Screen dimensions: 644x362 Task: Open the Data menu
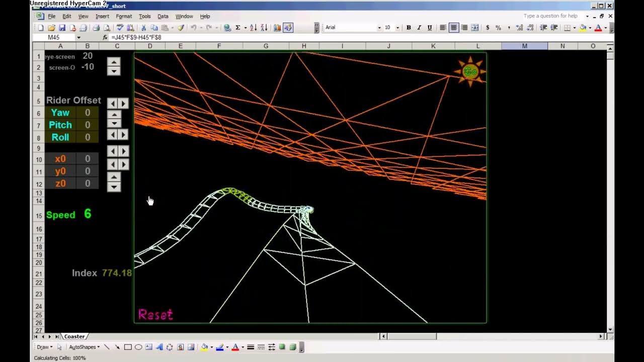tap(163, 16)
